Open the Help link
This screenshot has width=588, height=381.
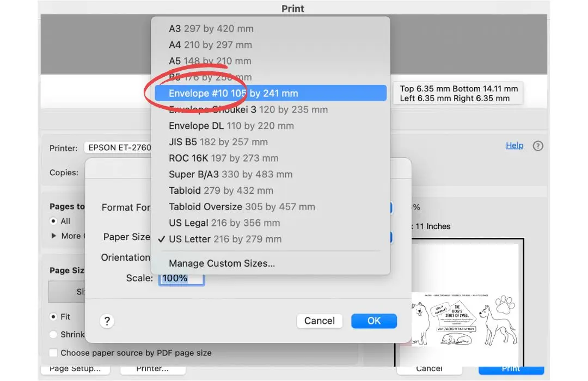[514, 146]
